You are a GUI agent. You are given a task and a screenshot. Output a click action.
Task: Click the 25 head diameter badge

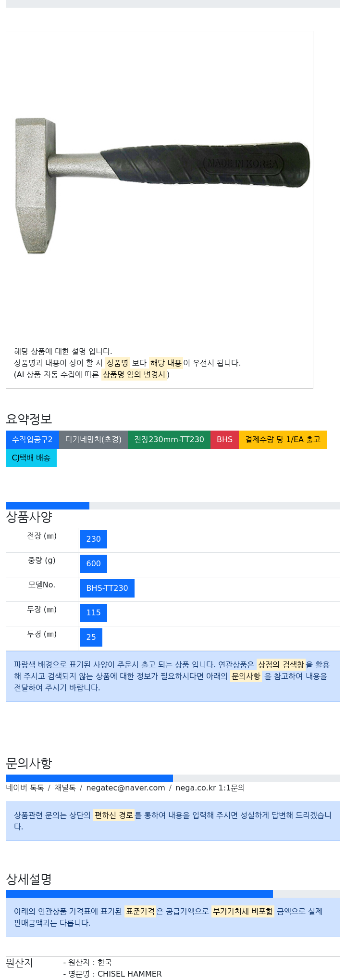(91, 637)
